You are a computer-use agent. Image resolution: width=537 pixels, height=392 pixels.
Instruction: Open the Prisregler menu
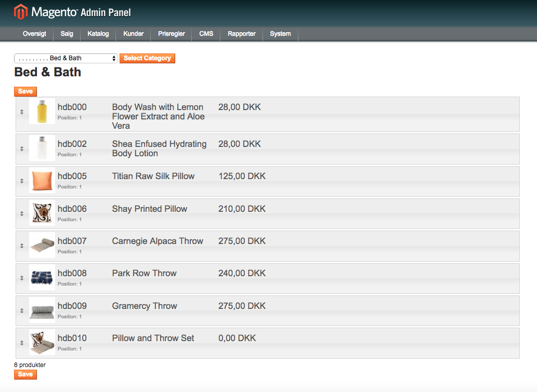(x=172, y=34)
